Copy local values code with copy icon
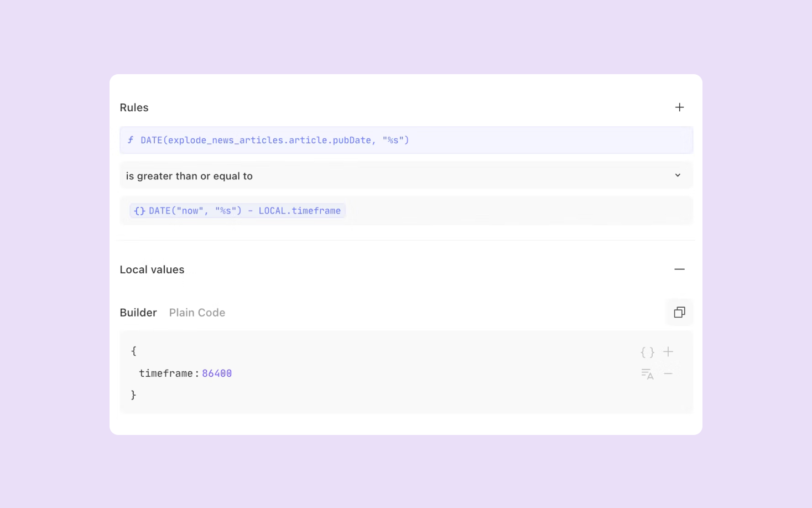This screenshot has width=812, height=508. [679, 313]
